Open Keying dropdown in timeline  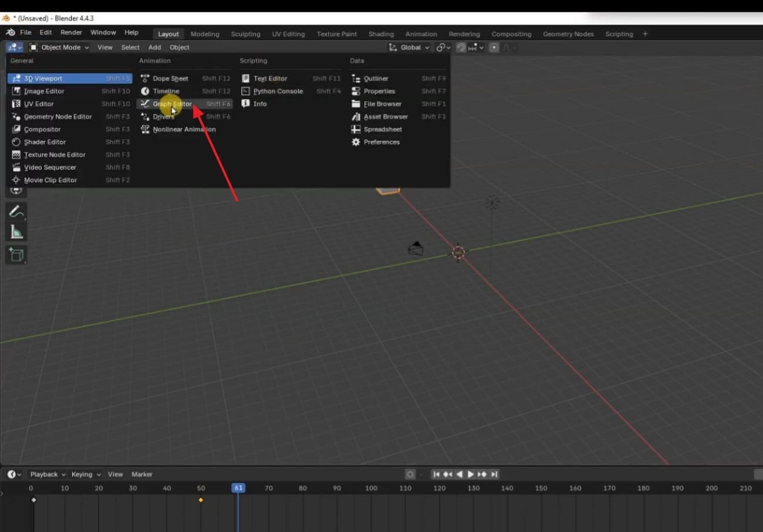[86, 474]
